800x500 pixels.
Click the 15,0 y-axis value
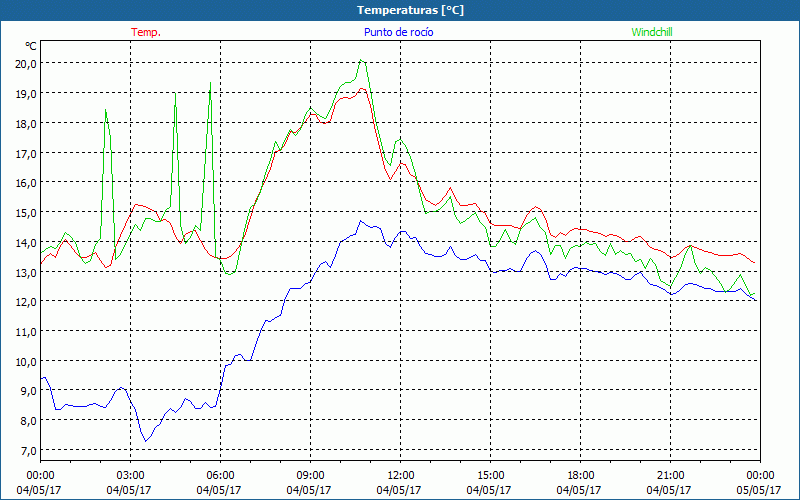pyautogui.click(x=27, y=212)
